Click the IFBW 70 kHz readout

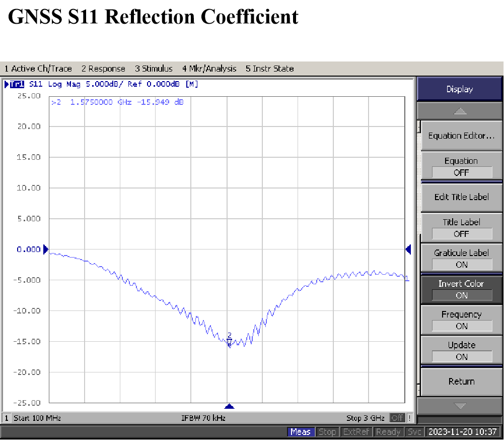click(x=203, y=418)
